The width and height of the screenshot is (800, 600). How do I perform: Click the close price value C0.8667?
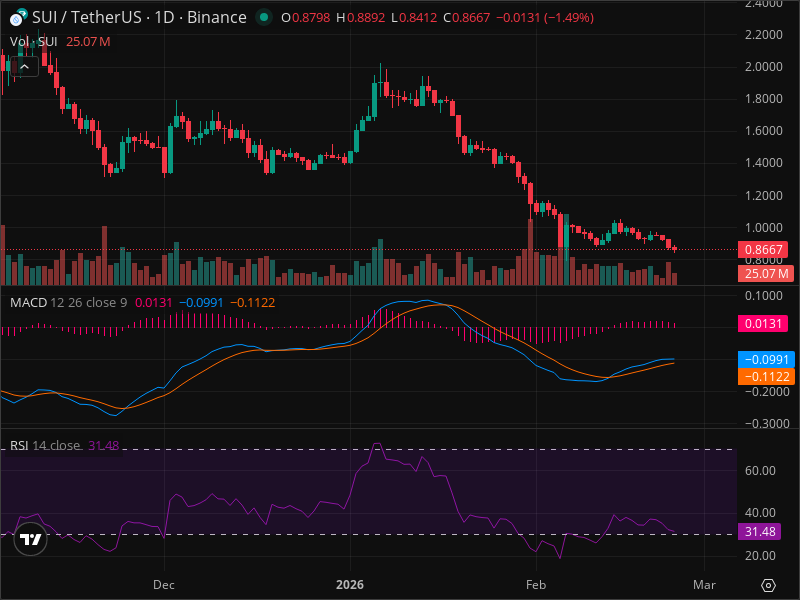click(467, 18)
